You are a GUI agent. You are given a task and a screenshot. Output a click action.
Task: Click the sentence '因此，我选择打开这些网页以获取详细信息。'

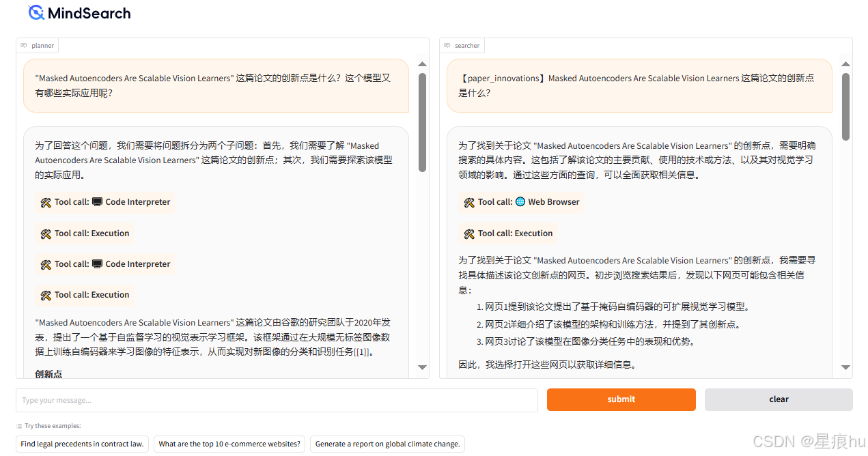pos(547,365)
